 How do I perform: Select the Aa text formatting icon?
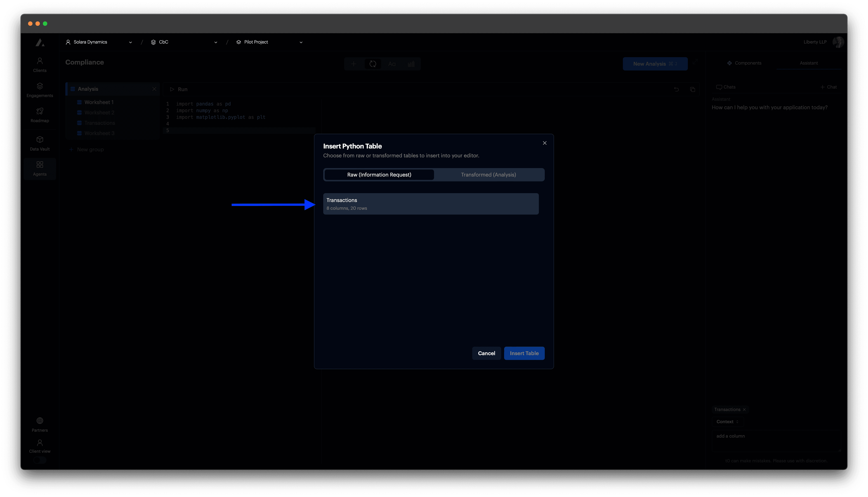click(392, 64)
